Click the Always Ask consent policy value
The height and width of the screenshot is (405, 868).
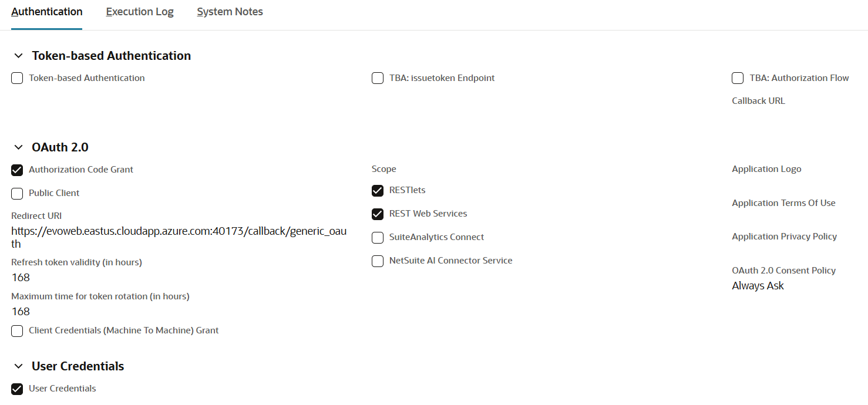(x=758, y=285)
